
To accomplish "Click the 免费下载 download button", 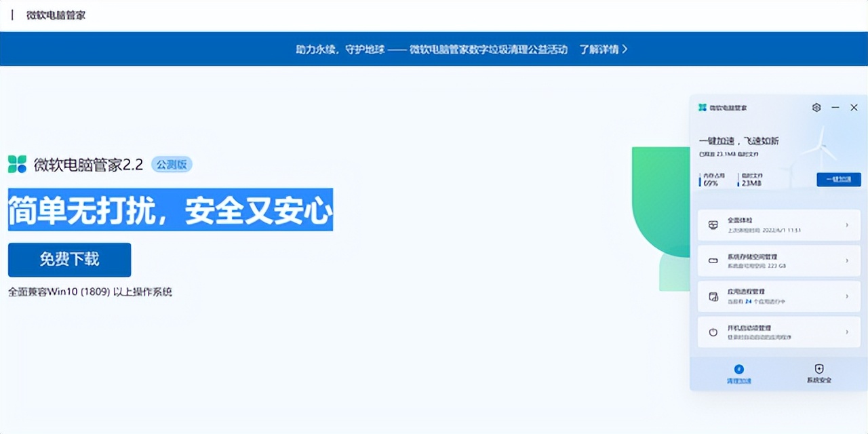I will pos(68,260).
